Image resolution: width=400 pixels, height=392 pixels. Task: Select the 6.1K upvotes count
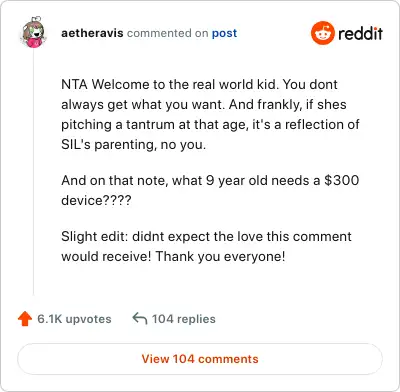74,319
